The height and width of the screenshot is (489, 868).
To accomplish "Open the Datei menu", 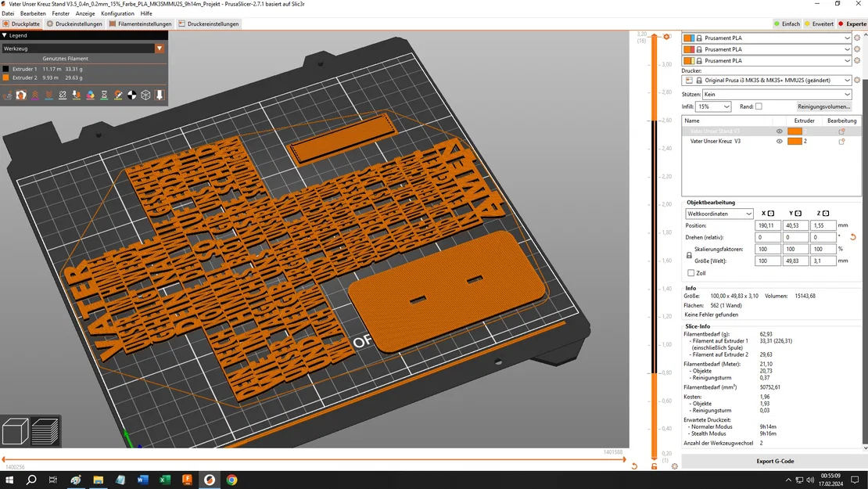I will coord(8,13).
